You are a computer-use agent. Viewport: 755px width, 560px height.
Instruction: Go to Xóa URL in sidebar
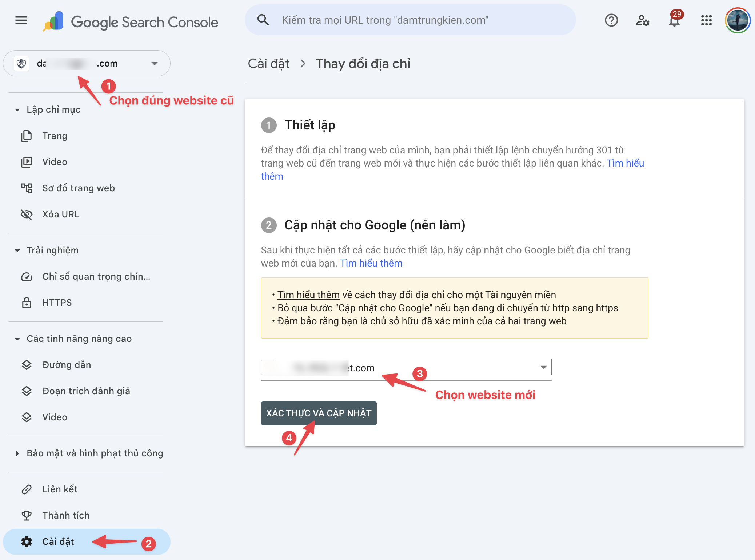coord(60,214)
